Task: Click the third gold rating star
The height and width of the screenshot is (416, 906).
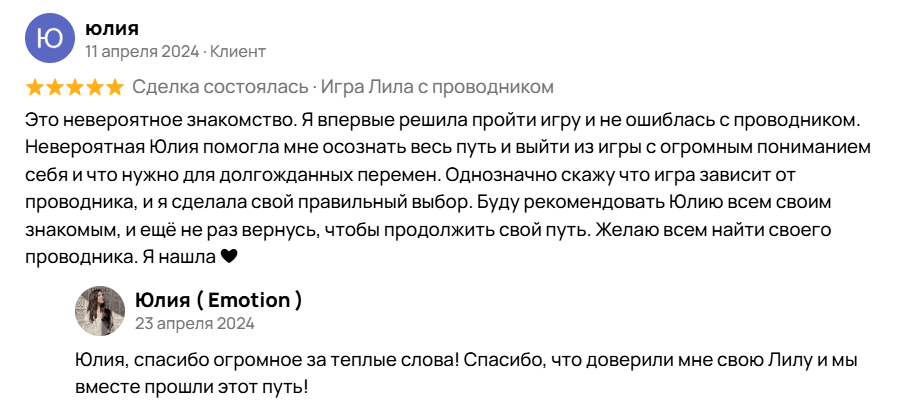Action: click(x=75, y=87)
